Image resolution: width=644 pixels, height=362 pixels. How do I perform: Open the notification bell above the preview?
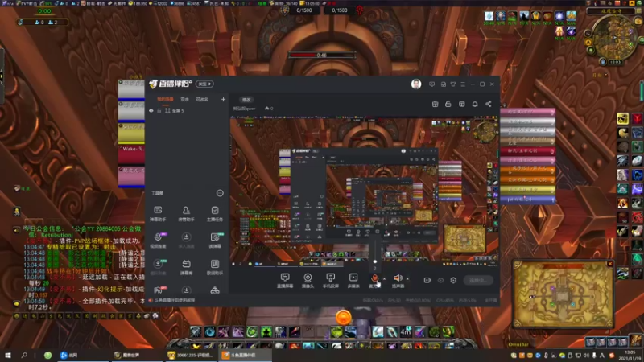[x=475, y=105]
